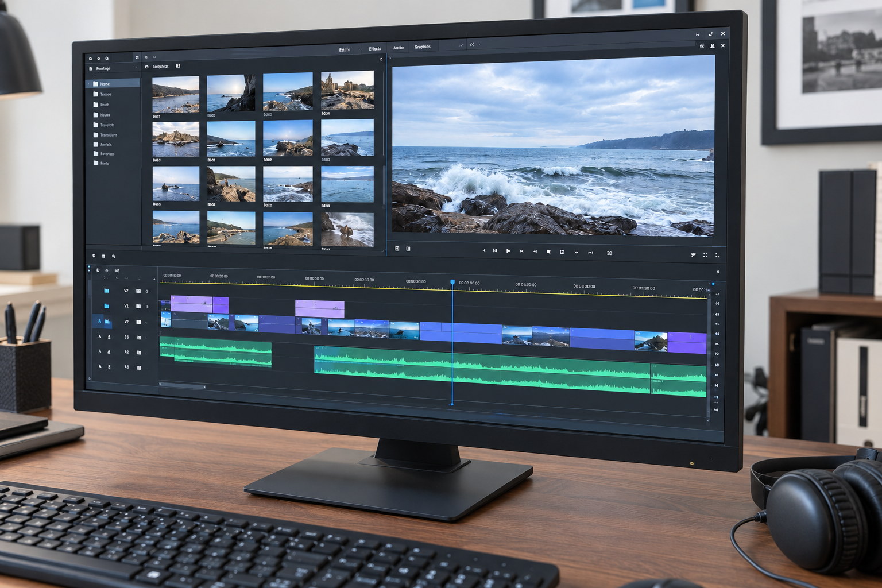Select the sandcastle clip thumbnail in the top row
Screen dimensions: 882x588
pos(347,90)
